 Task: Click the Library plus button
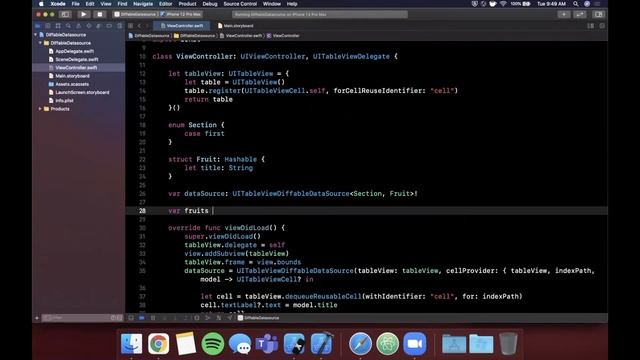click(x=564, y=14)
